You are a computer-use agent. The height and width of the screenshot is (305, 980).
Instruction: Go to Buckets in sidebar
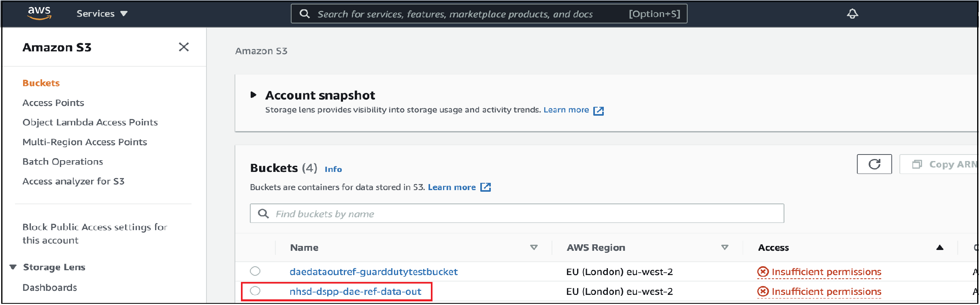coord(41,83)
